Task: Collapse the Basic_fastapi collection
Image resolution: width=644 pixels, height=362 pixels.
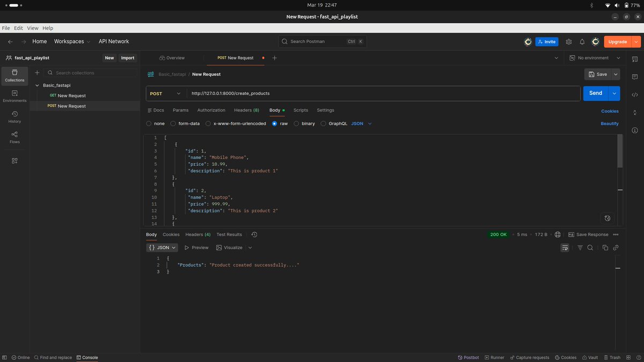Action: click(x=37, y=85)
